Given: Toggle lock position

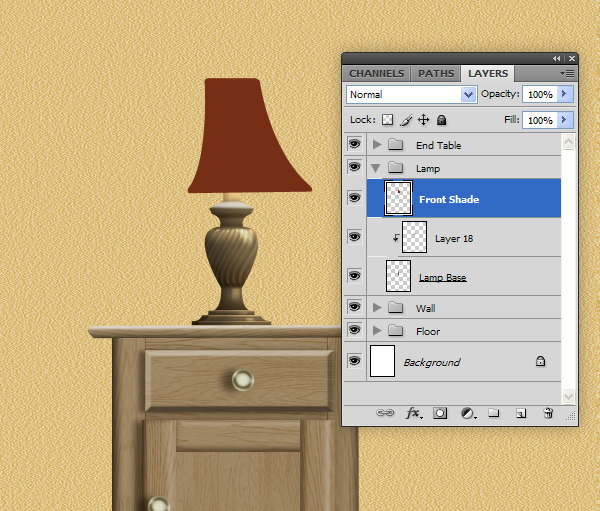Looking at the screenshot, I should 423,120.
